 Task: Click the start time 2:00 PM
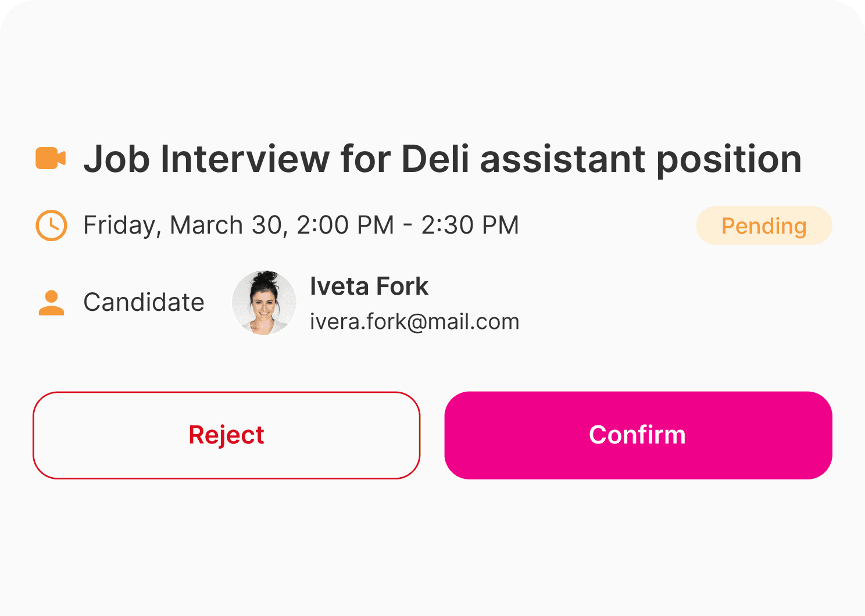345,225
